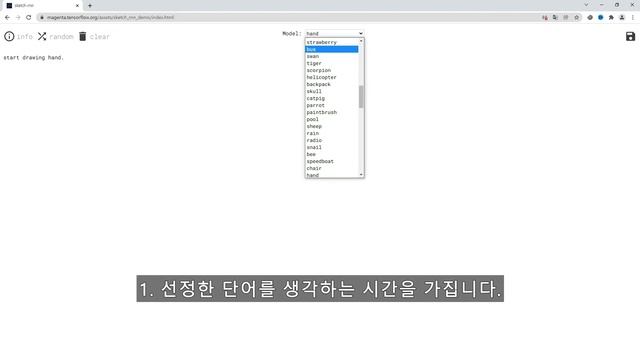Choose pool from the model list
This screenshot has width=640, height=360.
[332, 119]
